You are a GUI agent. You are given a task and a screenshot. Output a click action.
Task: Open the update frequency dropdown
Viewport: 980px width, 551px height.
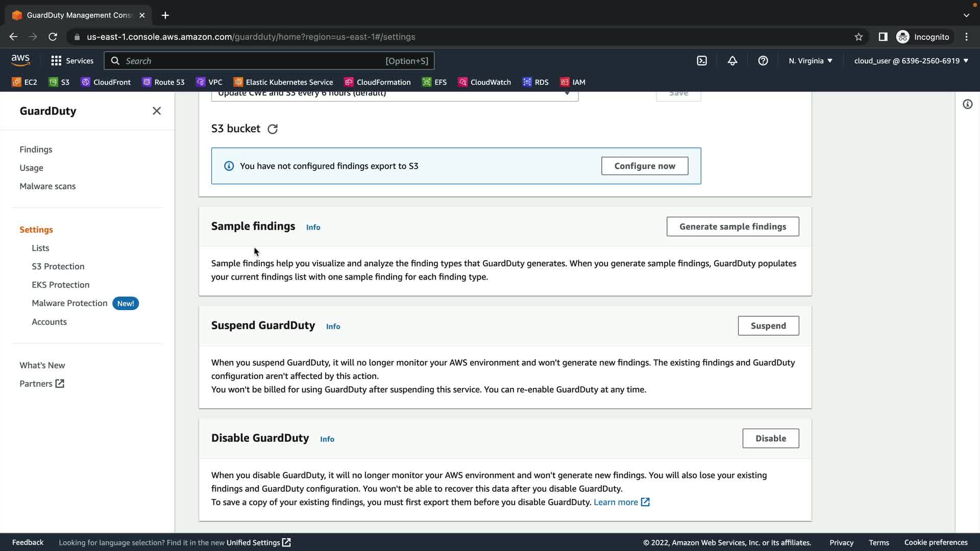(x=395, y=94)
